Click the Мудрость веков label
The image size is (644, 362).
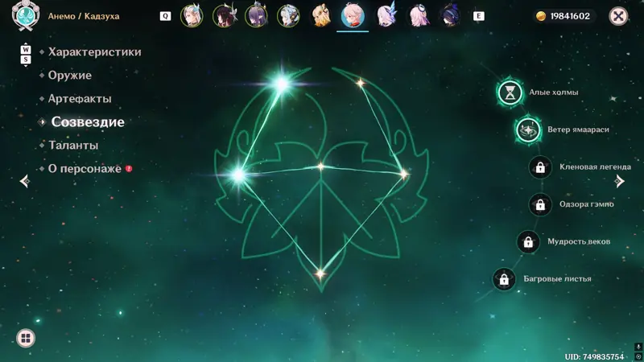[579, 242]
